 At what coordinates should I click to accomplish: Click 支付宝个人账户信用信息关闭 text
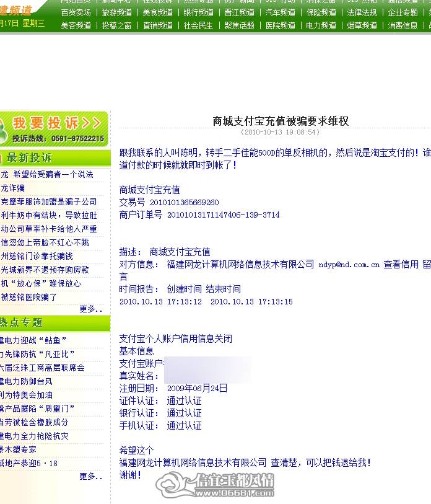[x=176, y=338]
